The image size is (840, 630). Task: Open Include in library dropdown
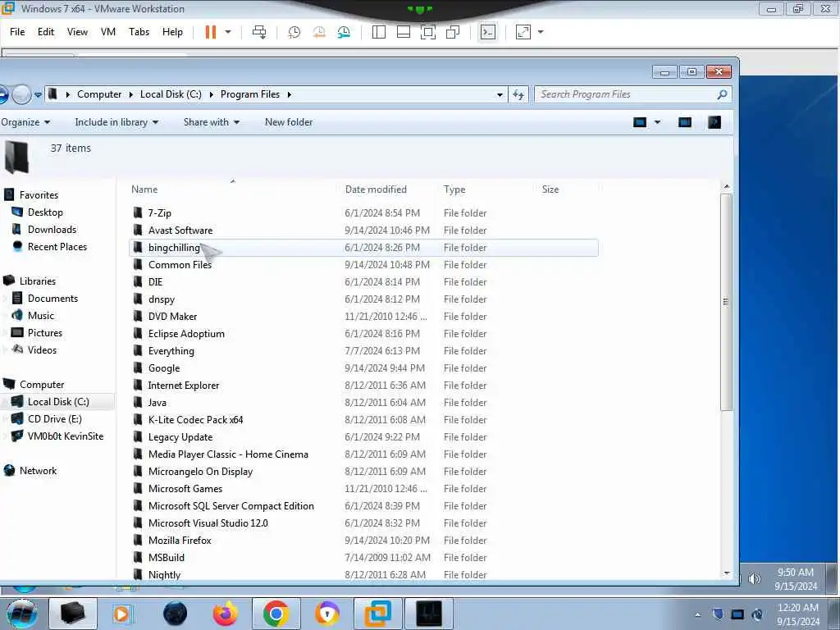coord(116,122)
